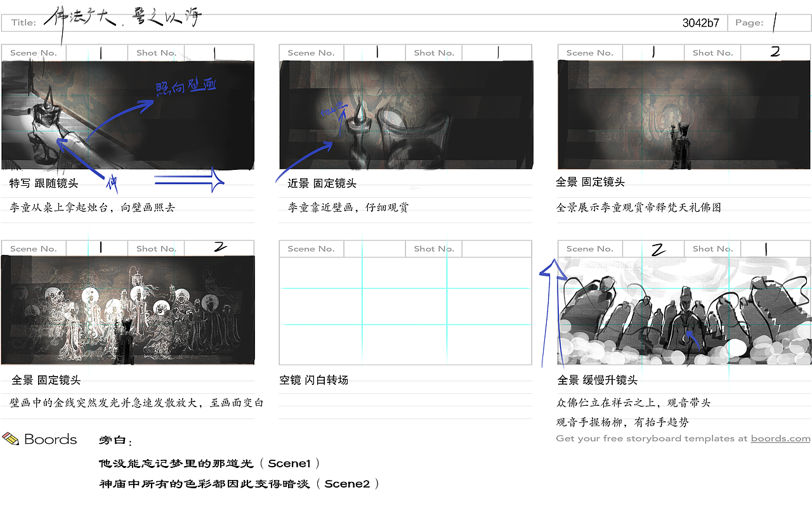Click empty Shot No. field above 空镜 panel
This screenshot has width=812, height=506.
(497, 249)
